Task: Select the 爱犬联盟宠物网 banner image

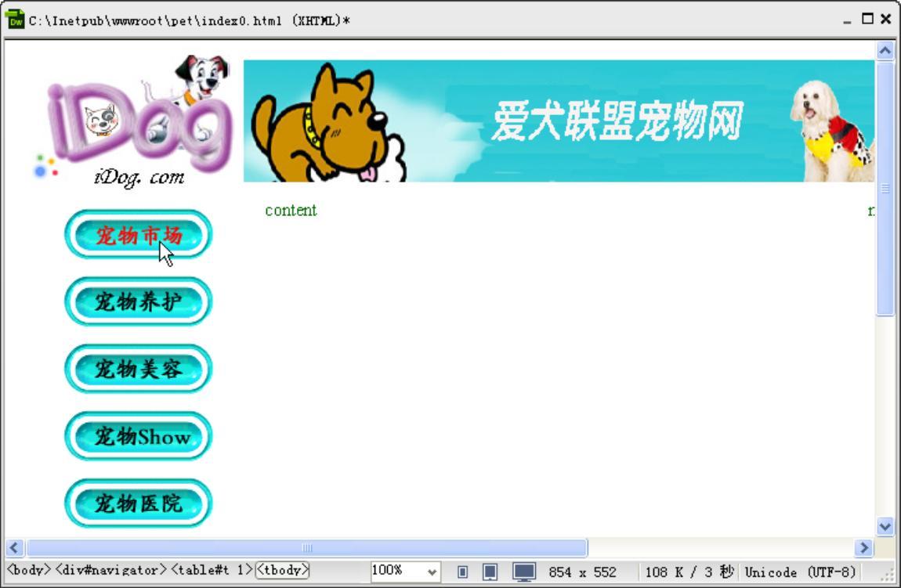Action: coord(559,121)
